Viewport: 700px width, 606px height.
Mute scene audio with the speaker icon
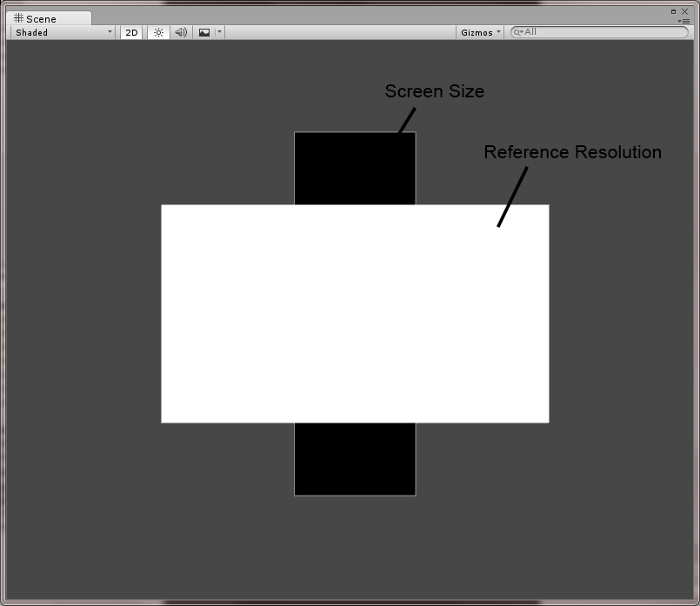pos(181,32)
